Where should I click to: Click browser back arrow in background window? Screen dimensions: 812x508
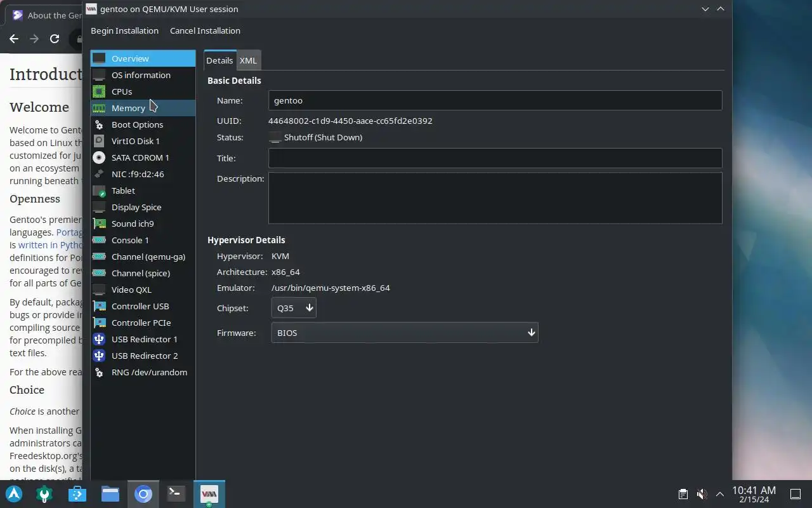14,39
